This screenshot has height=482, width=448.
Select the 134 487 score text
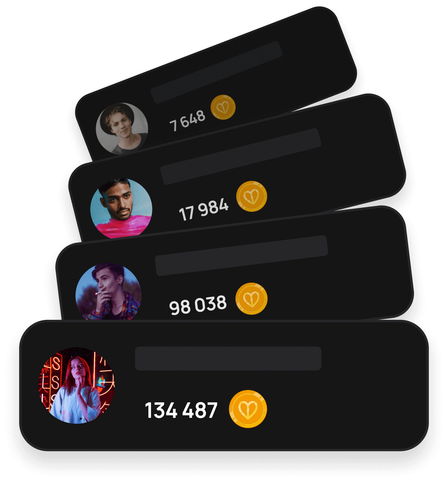pos(181,410)
